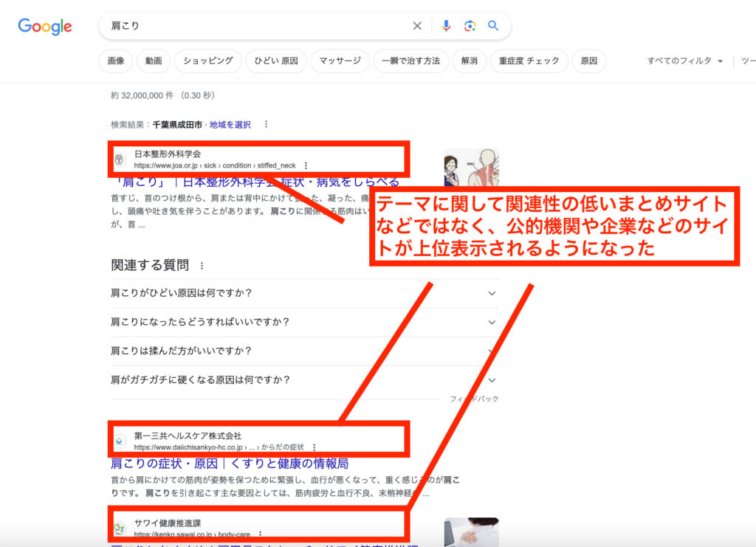The image size is (756, 547).
Task: Click the magnifying glass search icon
Action: tap(493, 25)
